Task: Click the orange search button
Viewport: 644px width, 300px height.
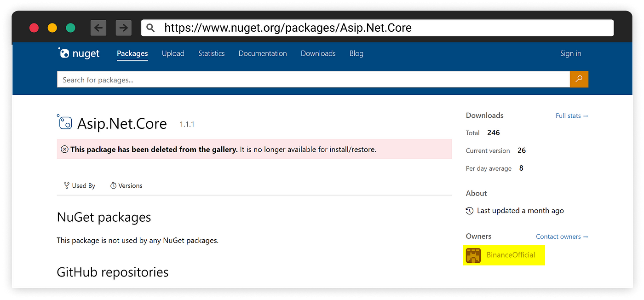Action: point(579,79)
